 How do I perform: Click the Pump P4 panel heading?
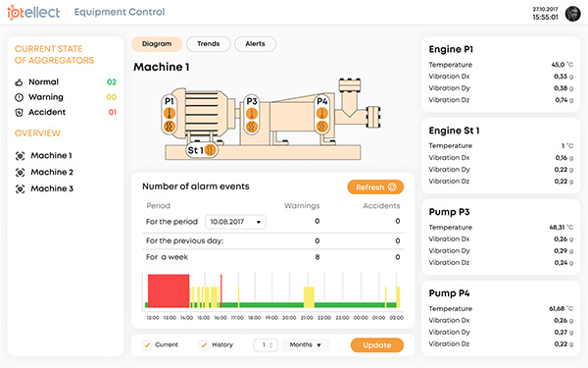pyautogui.click(x=449, y=293)
